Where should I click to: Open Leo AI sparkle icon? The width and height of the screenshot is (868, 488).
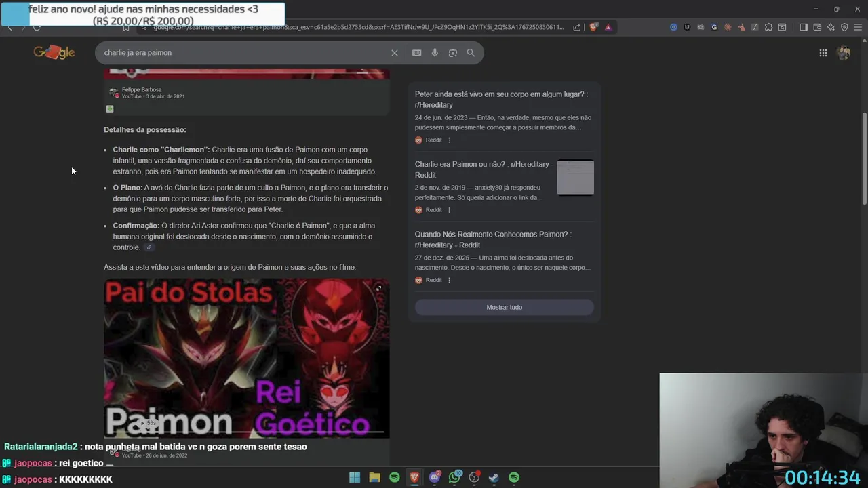[831, 27]
